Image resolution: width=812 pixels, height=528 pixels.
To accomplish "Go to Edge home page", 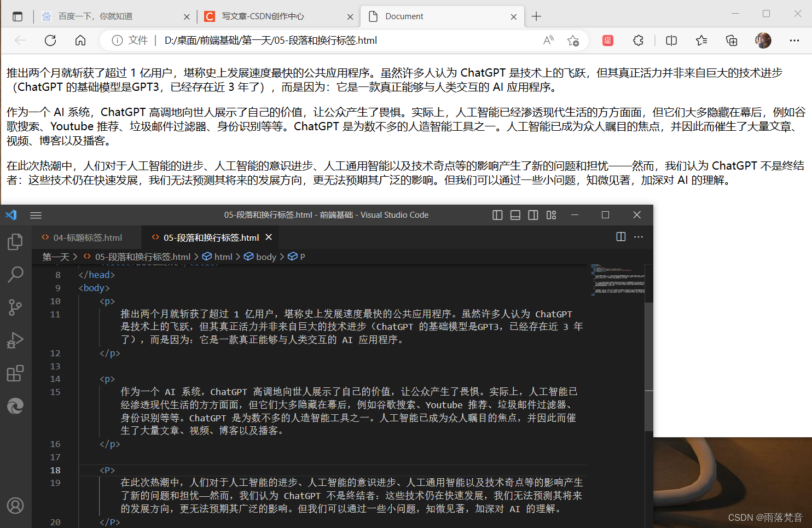I will click(80, 40).
